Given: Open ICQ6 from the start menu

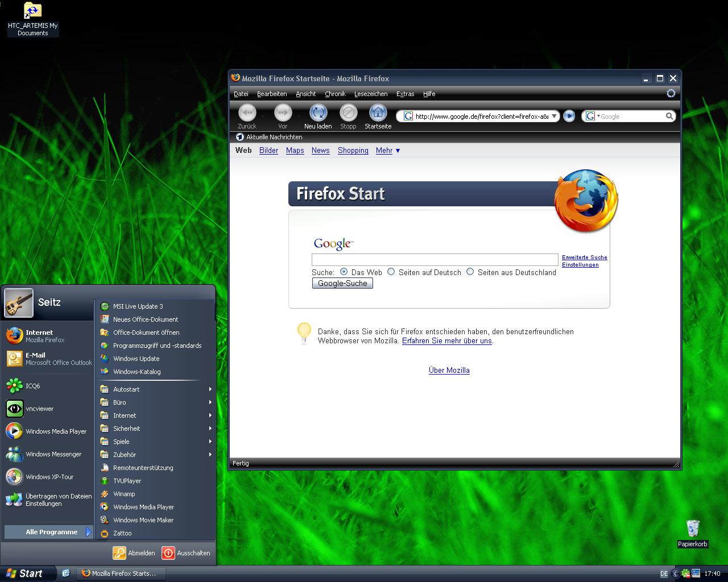Looking at the screenshot, I should [33, 386].
